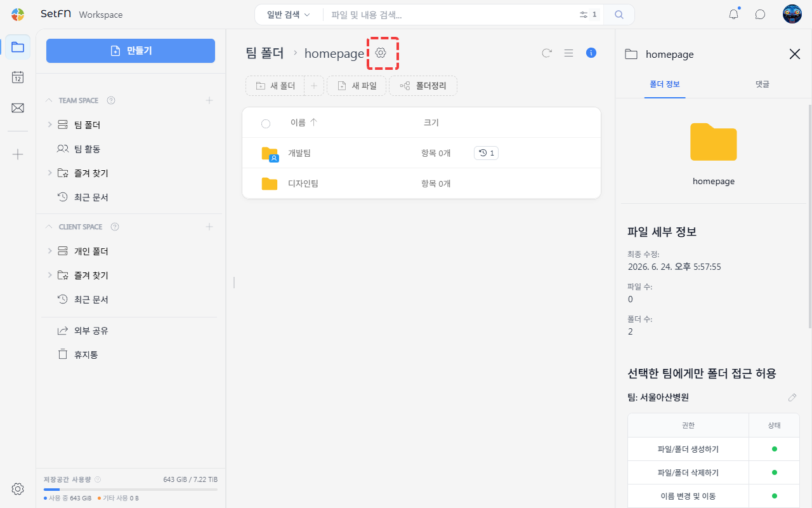
Task: Sort by 이름 column header
Action: point(304,123)
